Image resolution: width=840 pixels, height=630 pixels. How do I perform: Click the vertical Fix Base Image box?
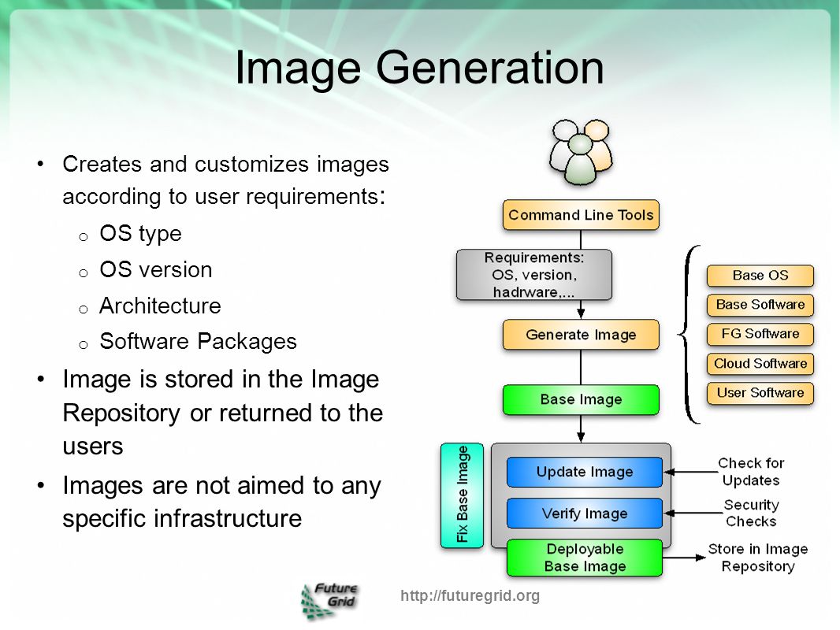462,495
